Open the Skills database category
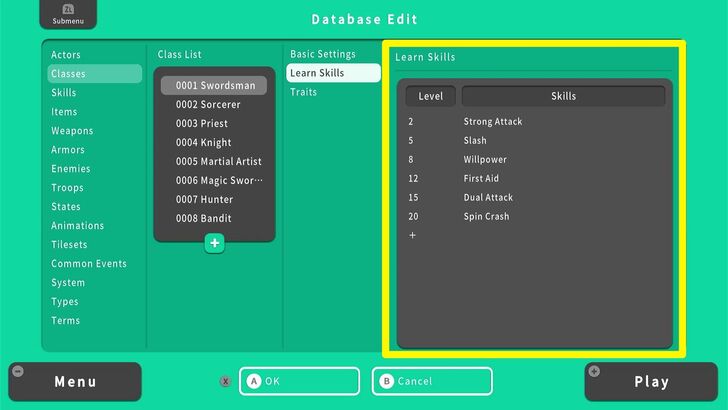728x410 pixels. pyautogui.click(x=64, y=92)
